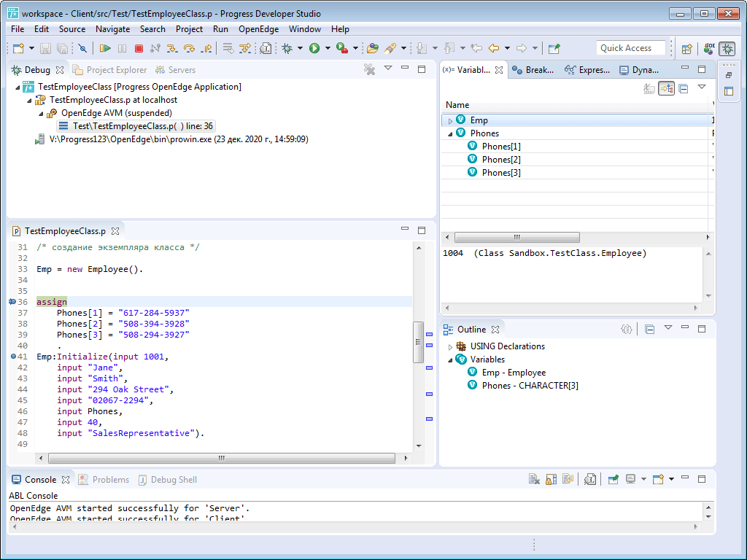
Task: Click the Open Perspective icon
Action: click(686, 49)
